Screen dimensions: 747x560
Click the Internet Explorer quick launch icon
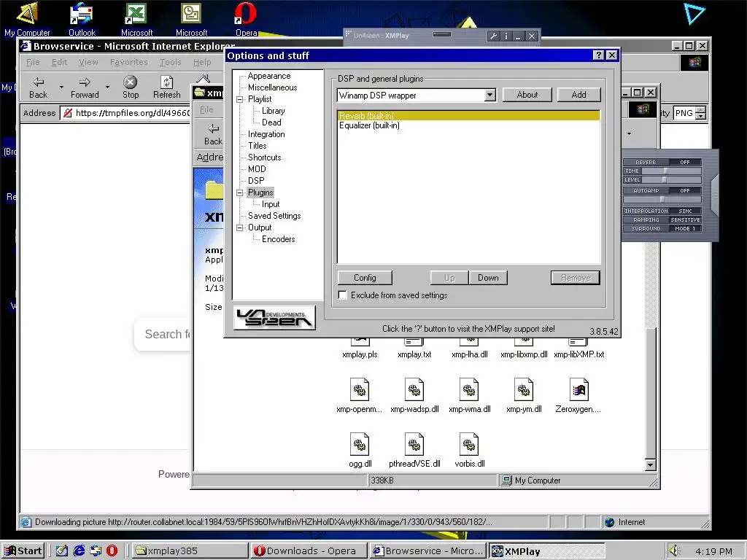pyautogui.click(x=79, y=551)
